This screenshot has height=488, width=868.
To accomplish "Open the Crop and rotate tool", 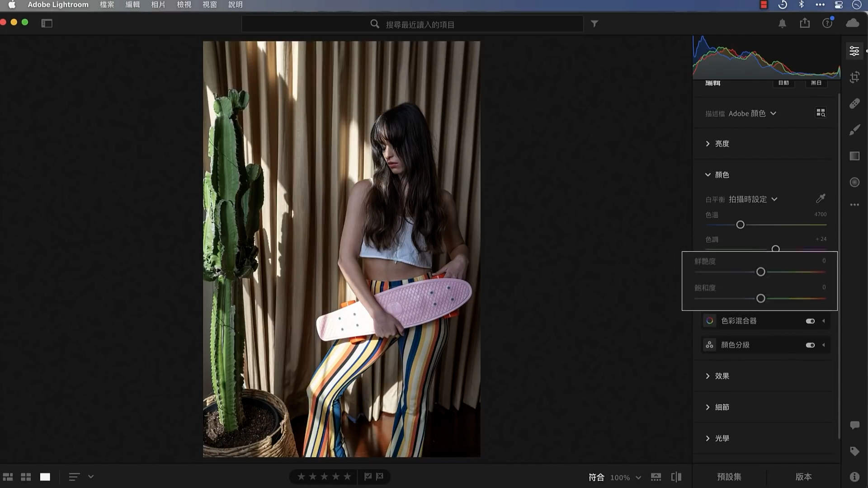I will (x=854, y=77).
